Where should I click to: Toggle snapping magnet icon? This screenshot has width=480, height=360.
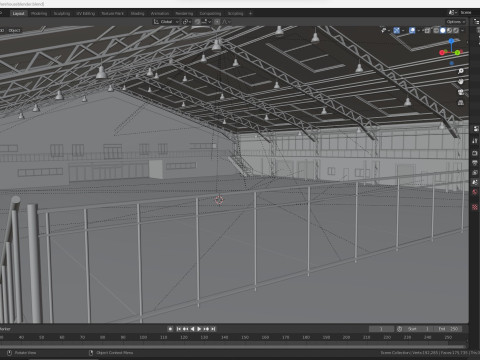click(198, 22)
